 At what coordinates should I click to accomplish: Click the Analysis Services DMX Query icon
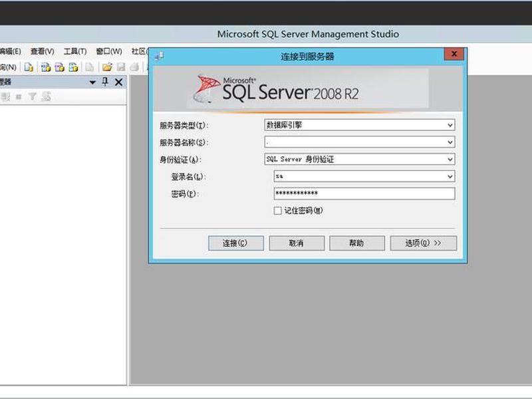[x=59, y=67]
